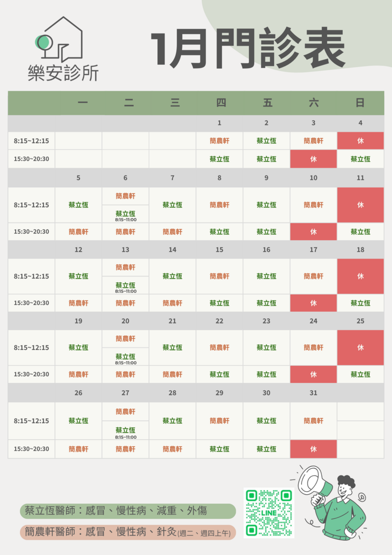
Task: Click 蔡立恆 morning slot on date 5
Action: [x=78, y=205]
